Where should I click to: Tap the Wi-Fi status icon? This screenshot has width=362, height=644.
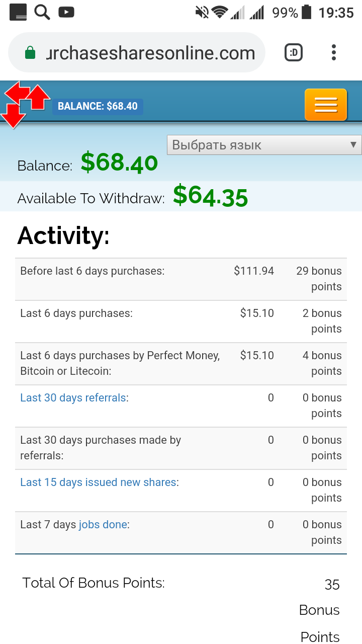tap(219, 12)
